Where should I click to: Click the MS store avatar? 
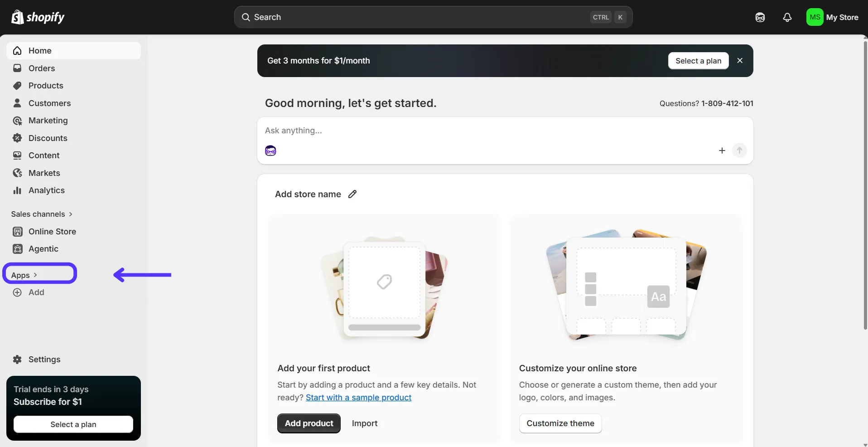click(x=815, y=17)
